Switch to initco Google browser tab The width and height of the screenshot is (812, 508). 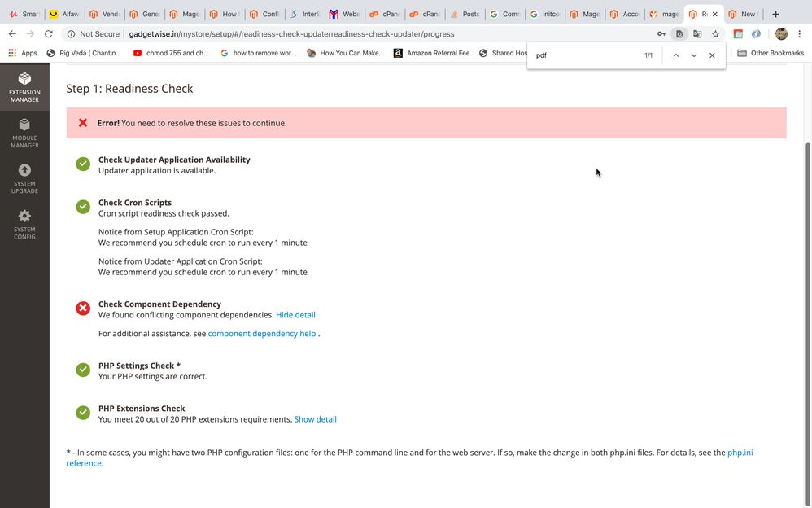pos(545,14)
